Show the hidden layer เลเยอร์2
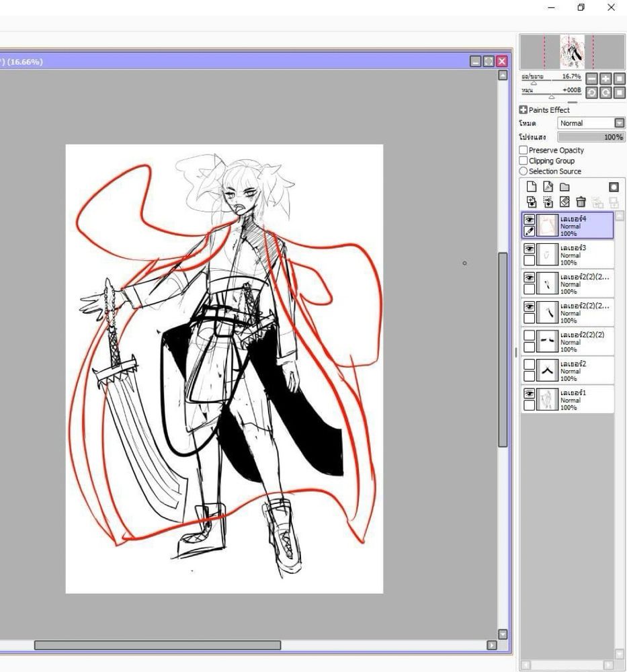 [530, 364]
